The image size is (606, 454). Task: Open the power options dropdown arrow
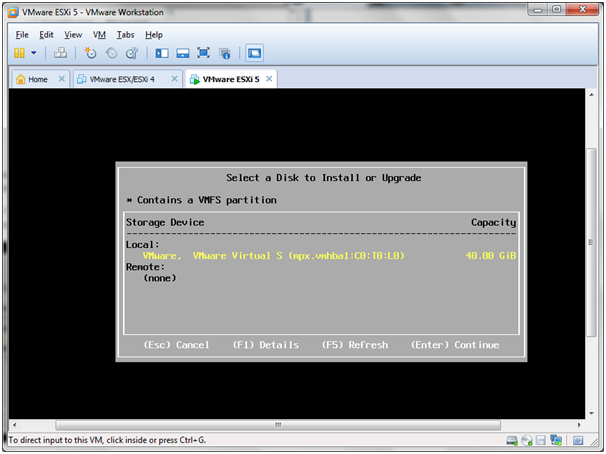pyautogui.click(x=34, y=53)
